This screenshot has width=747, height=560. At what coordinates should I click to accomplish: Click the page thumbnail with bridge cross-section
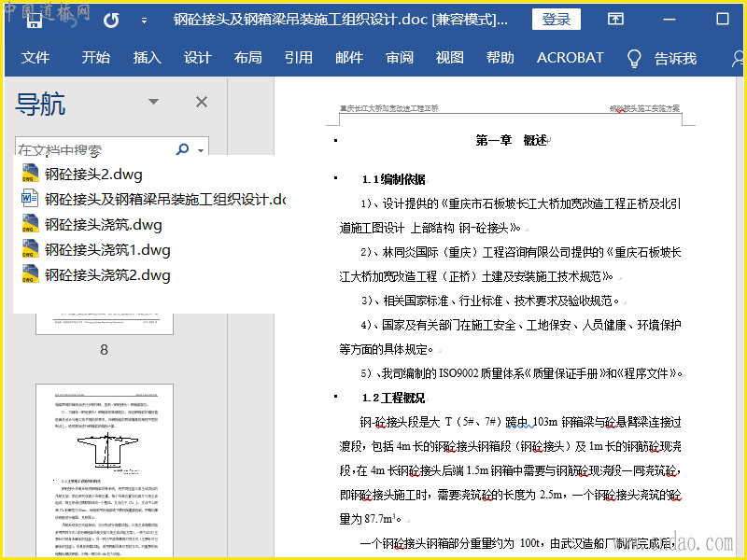pos(105,470)
